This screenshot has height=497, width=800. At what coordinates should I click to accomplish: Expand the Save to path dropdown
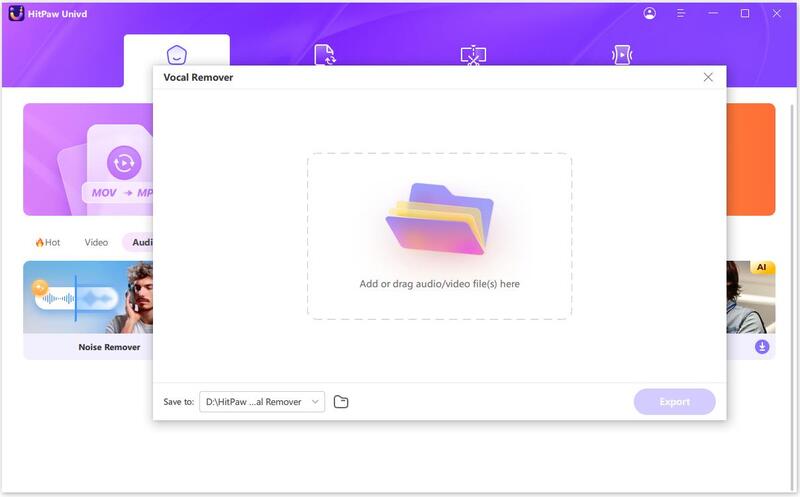(x=262, y=402)
